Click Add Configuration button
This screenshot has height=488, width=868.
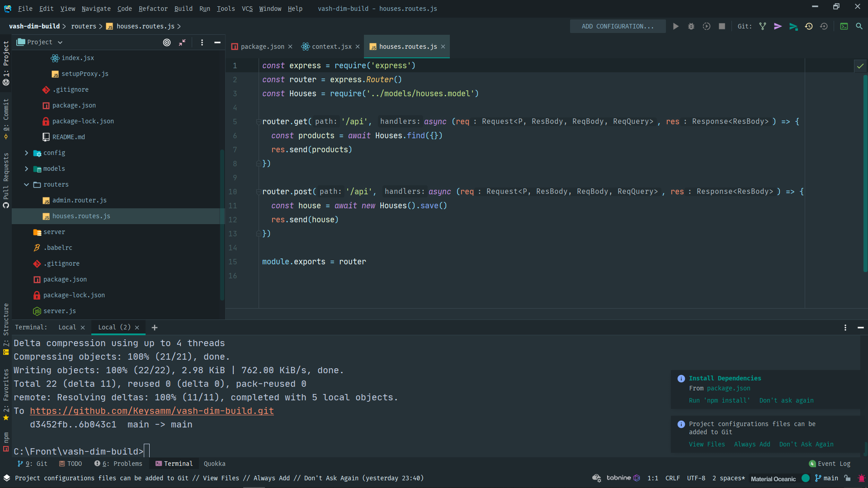click(x=617, y=27)
